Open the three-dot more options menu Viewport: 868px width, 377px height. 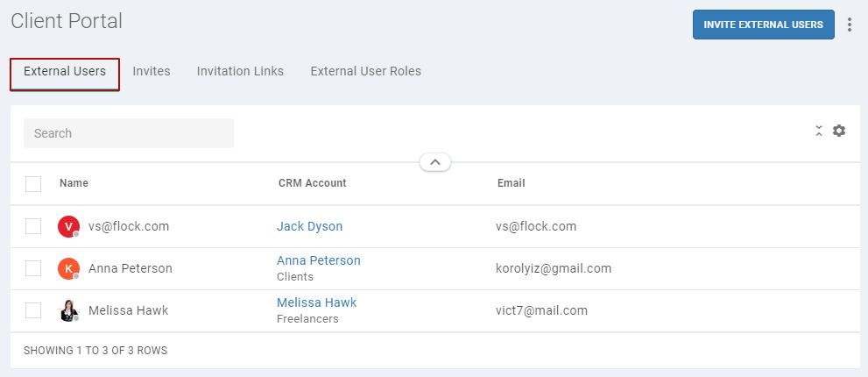click(x=850, y=25)
